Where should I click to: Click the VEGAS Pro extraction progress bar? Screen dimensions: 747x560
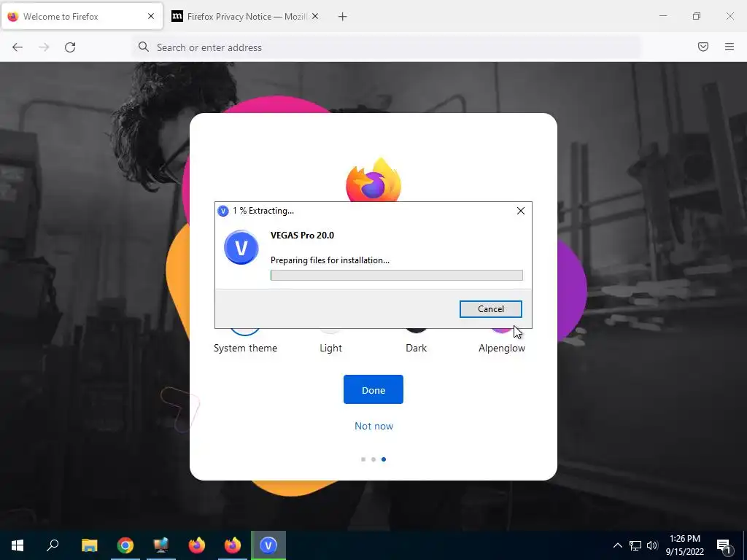tap(396, 275)
